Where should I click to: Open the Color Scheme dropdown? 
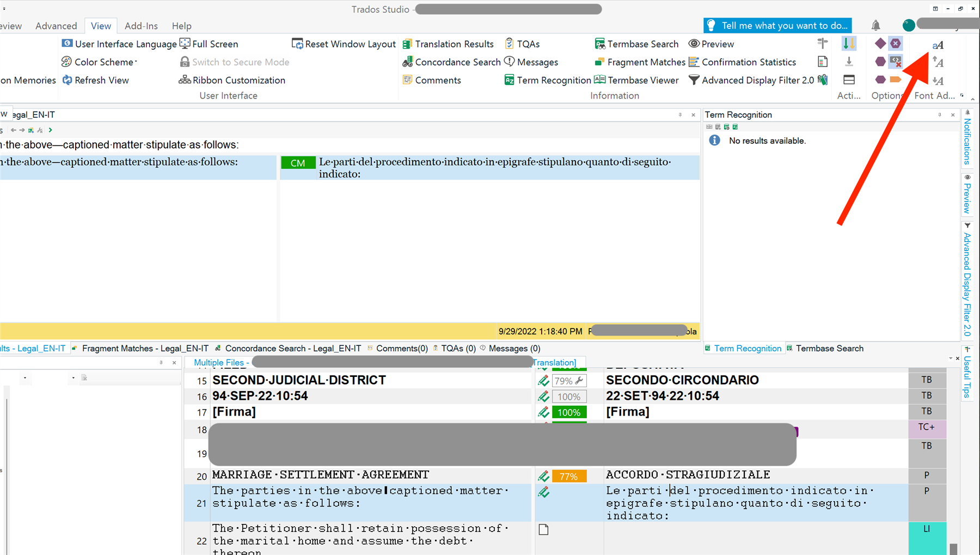pyautogui.click(x=99, y=62)
